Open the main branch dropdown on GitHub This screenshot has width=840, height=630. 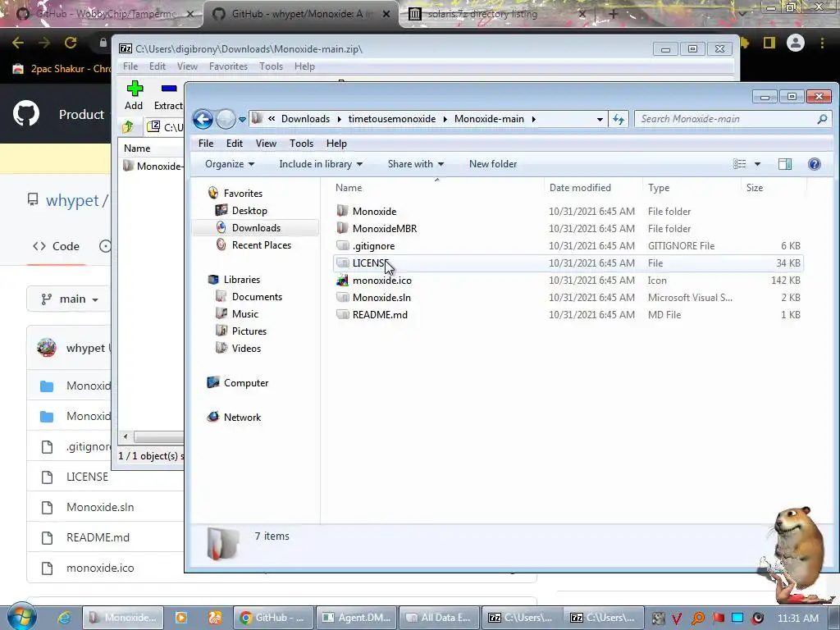pos(70,299)
